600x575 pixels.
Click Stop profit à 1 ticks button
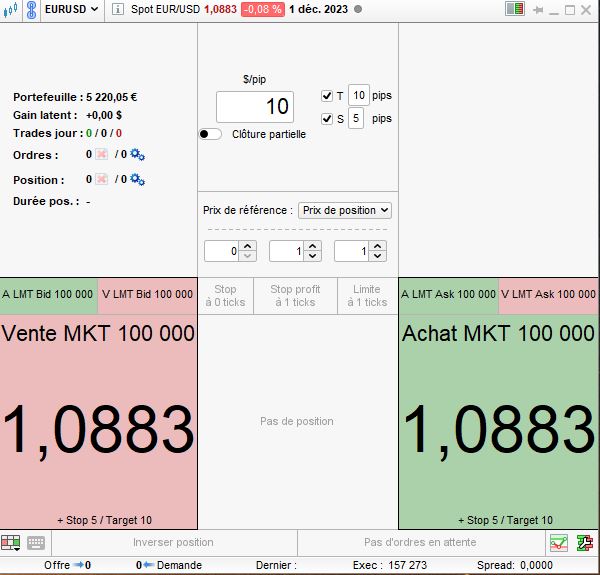click(295, 296)
